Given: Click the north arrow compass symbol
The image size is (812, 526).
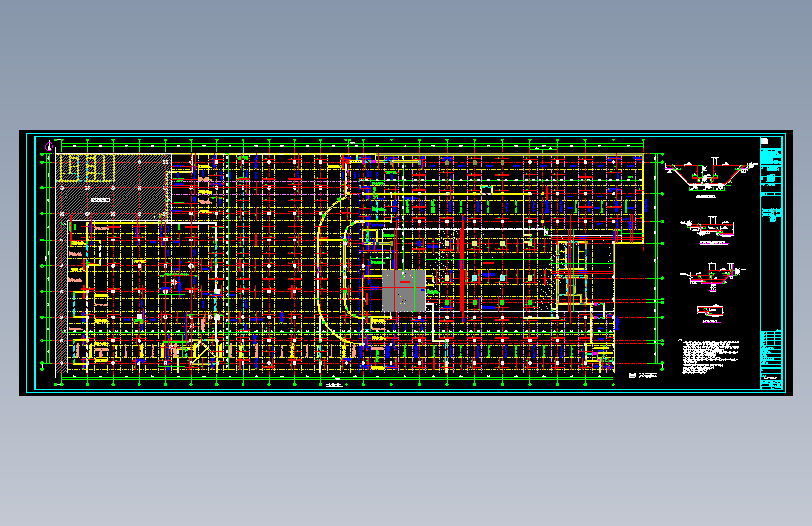Looking at the screenshot, I should [50, 146].
